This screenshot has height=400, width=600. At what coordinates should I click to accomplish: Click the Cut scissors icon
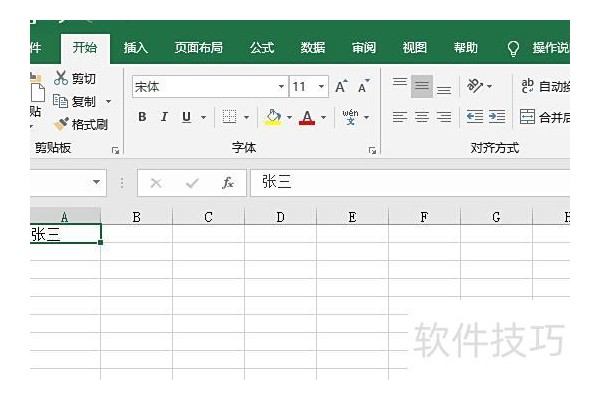61,78
